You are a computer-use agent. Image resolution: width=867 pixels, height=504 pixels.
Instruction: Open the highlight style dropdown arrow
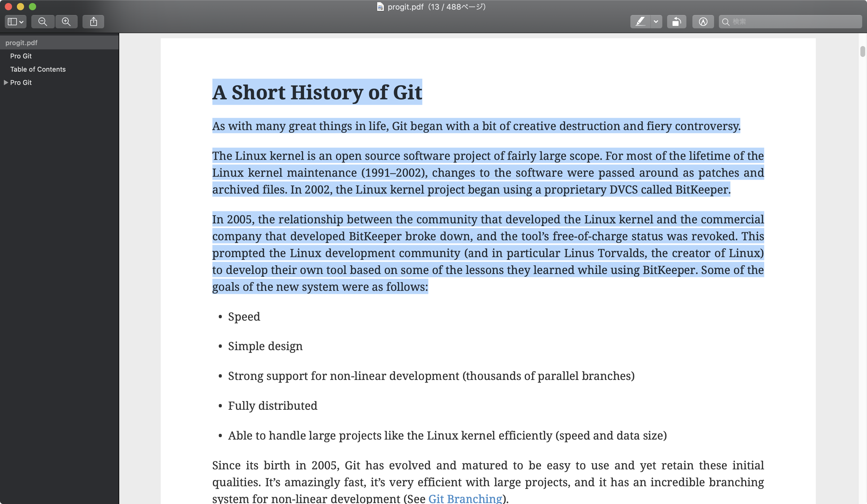point(656,22)
